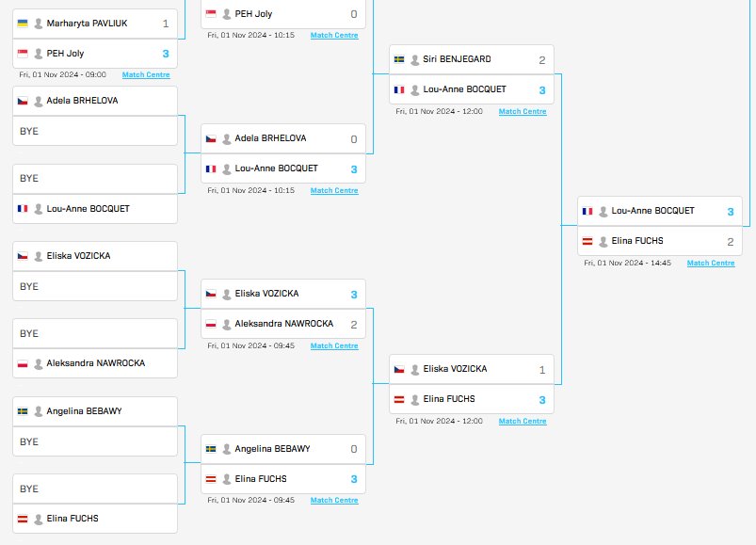Image resolution: width=756 pixels, height=545 pixels.
Task: Click Austria flag beside Elina FUCHS in final-column match
Action: [587, 241]
